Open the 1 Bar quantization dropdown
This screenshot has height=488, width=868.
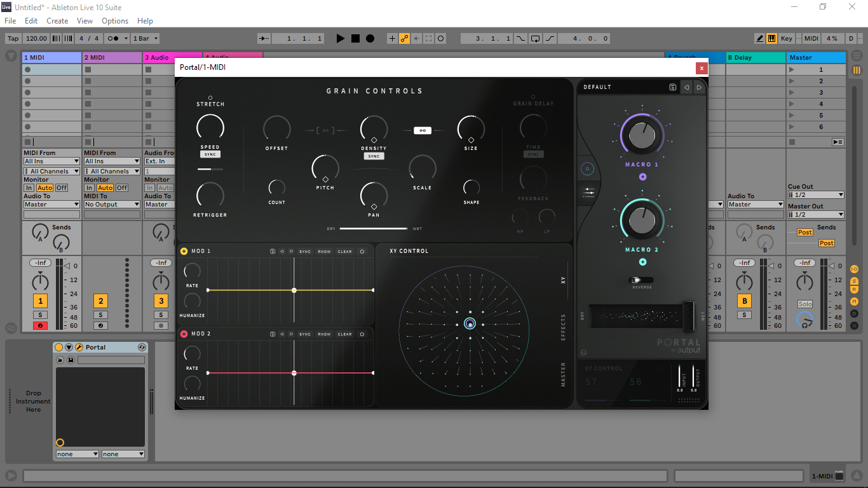coord(146,39)
